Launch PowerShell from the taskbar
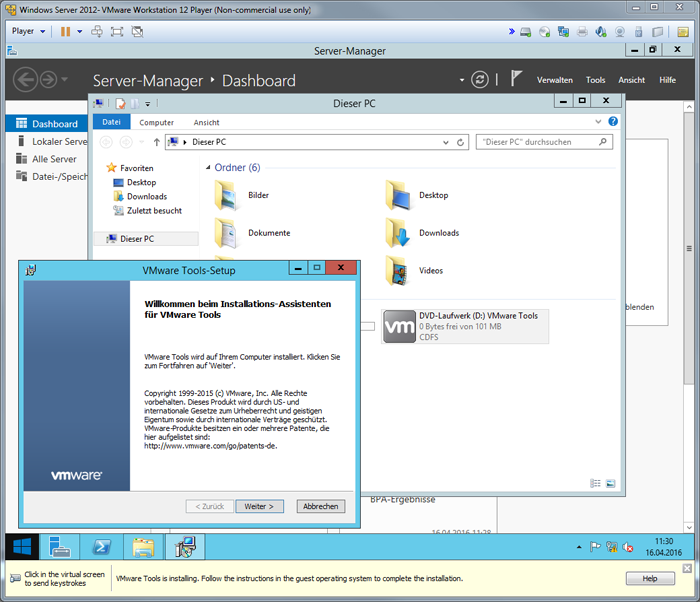700x602 pixels. [x=101, y=547]
